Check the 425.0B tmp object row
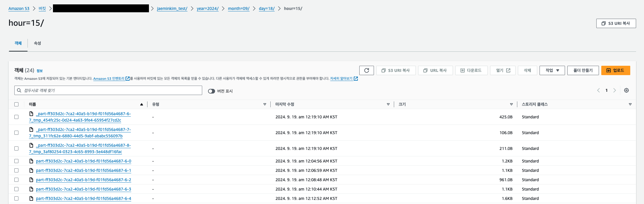 [x=16, y=117]
